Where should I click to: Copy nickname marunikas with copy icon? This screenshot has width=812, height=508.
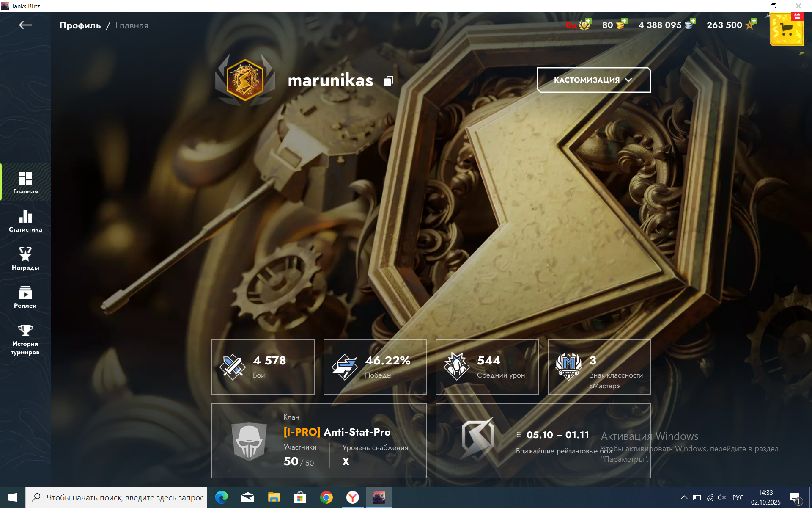tap(388, 81)
